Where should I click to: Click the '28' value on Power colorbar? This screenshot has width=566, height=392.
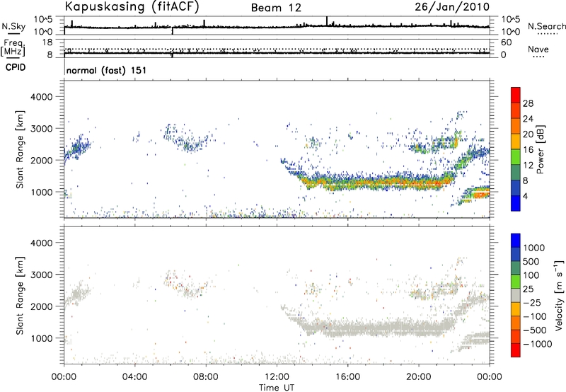[x=528, y=103]
